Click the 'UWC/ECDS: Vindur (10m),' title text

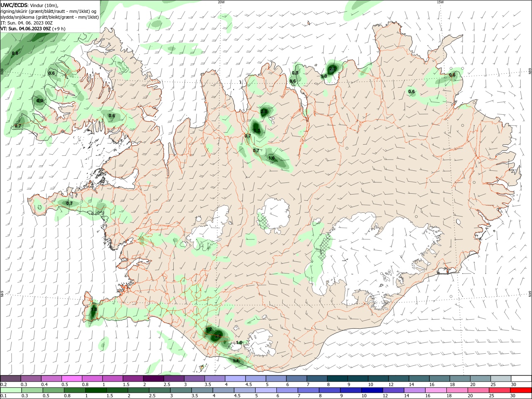click(x=30, y=5)
